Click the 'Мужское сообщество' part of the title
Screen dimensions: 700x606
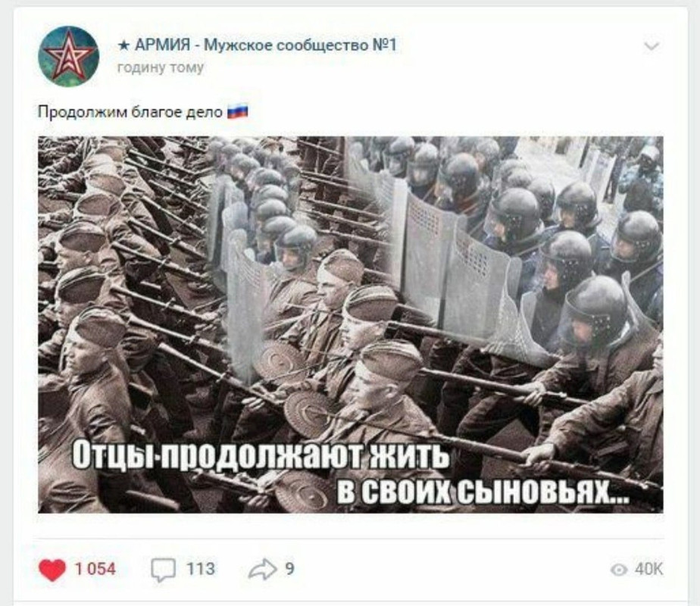pyautogui.click(x=286, y=45)
